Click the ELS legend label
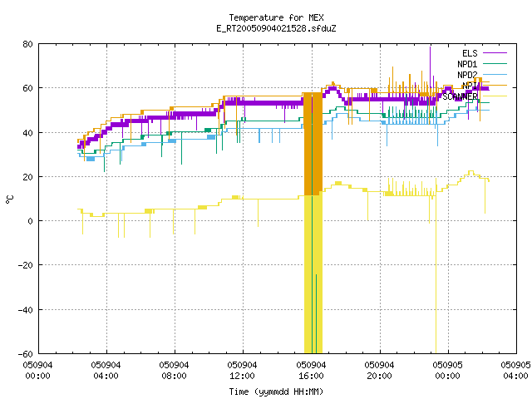This screenshot has width=532, height=399. click(470, 53)
